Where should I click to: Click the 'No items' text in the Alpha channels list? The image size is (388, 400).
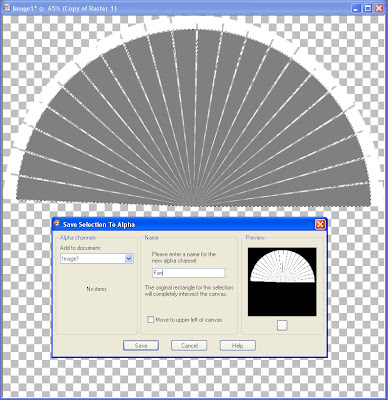tap(97, 289)
